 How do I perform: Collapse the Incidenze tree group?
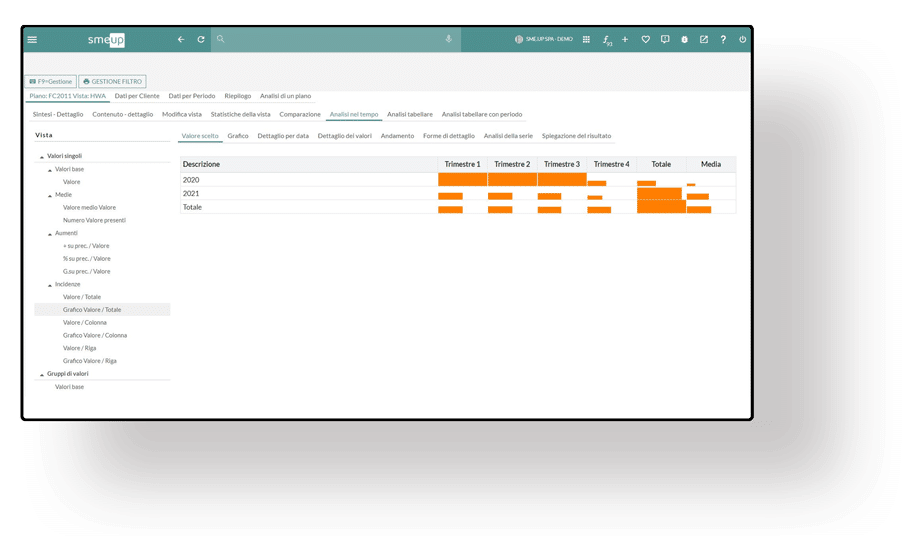point(50,285)
